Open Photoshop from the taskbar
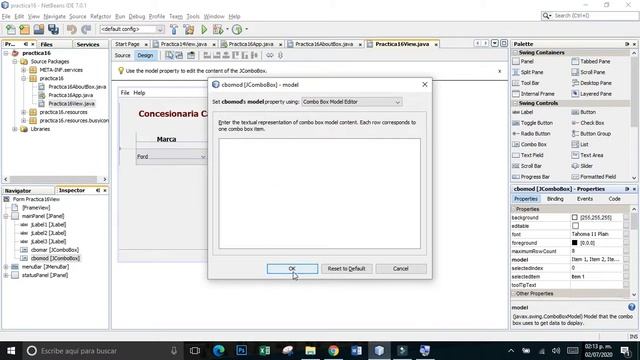 pos(242,351)
